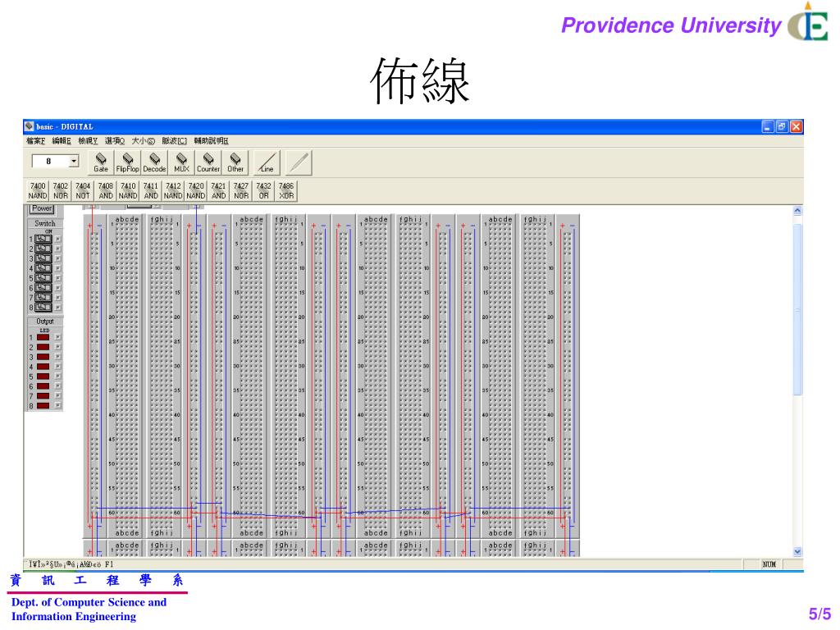840x630 pixels.
Task: Click small arrow button beside LED 7
Action: click(58, 396)
